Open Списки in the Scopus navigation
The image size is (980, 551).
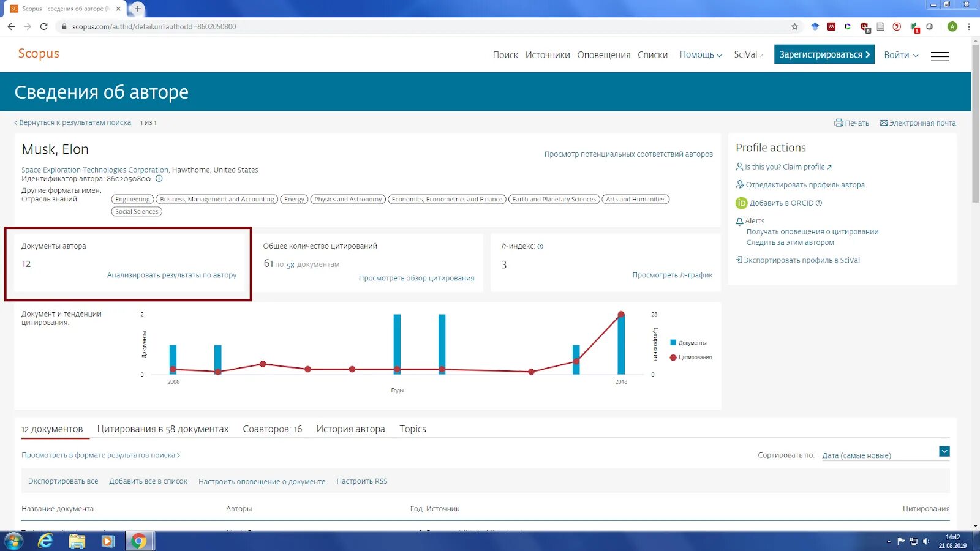point(652,55)
